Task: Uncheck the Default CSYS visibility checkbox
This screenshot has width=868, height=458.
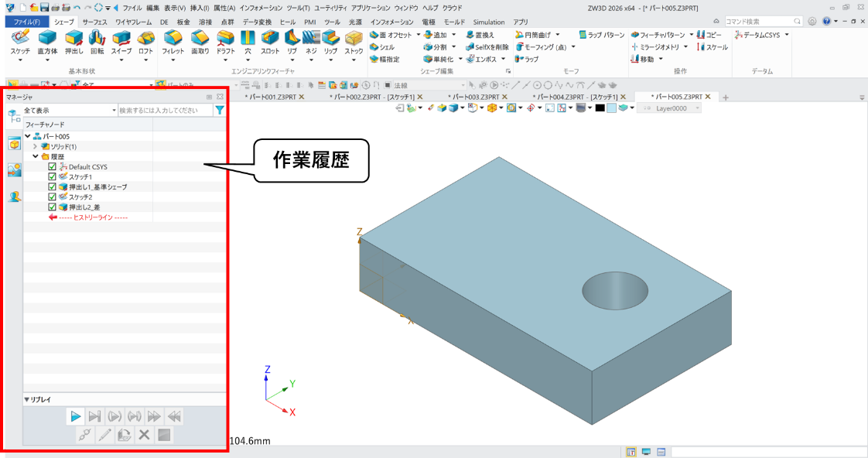Action: pyautogui.click(x=51, y=166)
